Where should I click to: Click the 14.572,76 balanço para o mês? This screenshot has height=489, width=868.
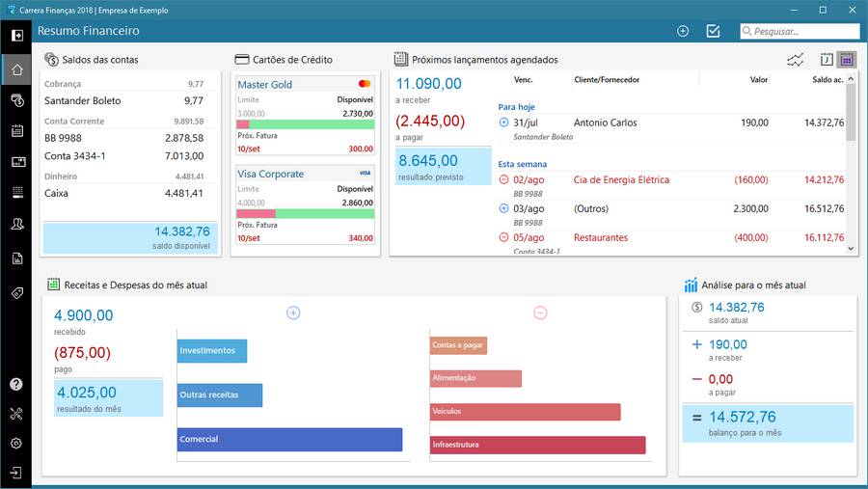768,423
